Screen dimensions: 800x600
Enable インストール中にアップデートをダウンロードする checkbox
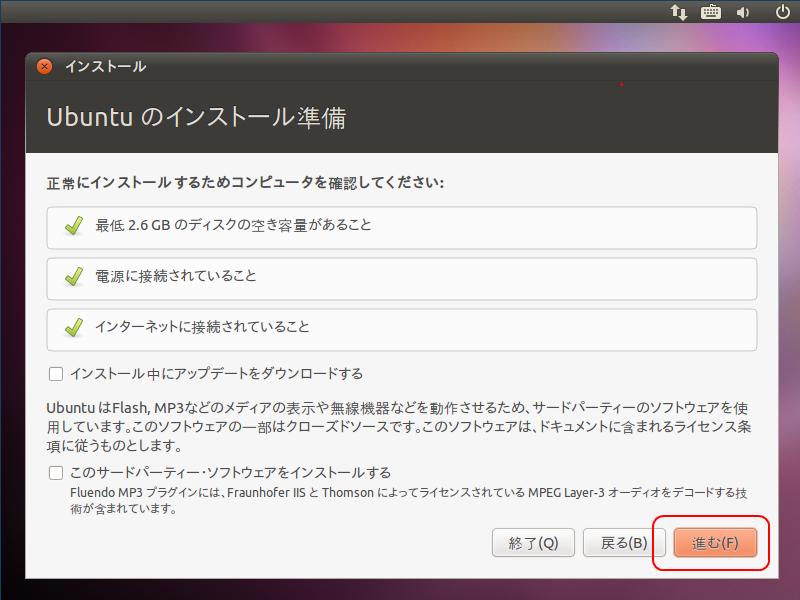coord(56,374)
